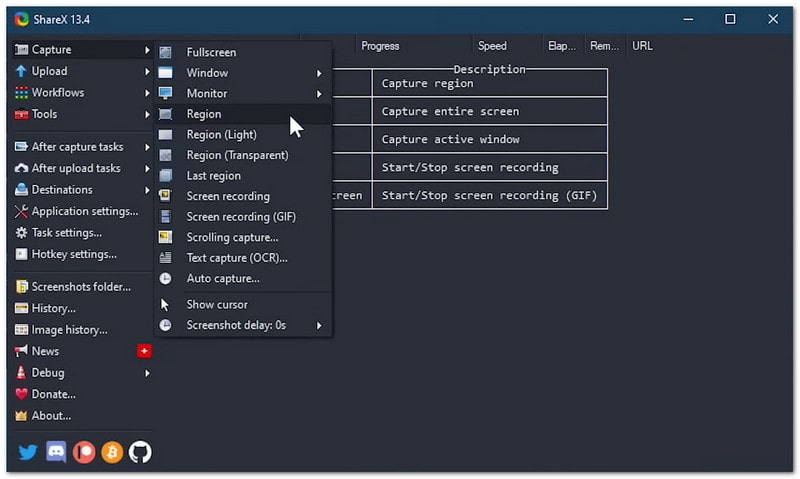Open History... window
This screenshot has width=800, height=479.
[x=82, y=308]
